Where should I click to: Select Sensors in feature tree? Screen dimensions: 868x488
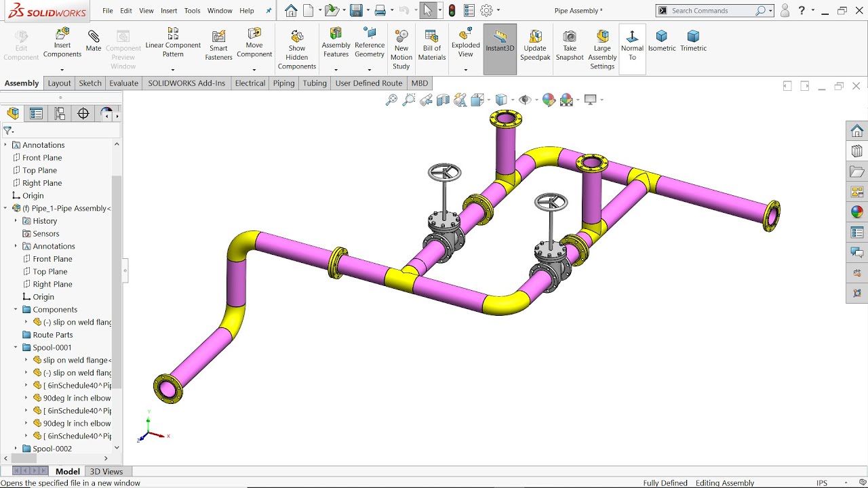46,234
